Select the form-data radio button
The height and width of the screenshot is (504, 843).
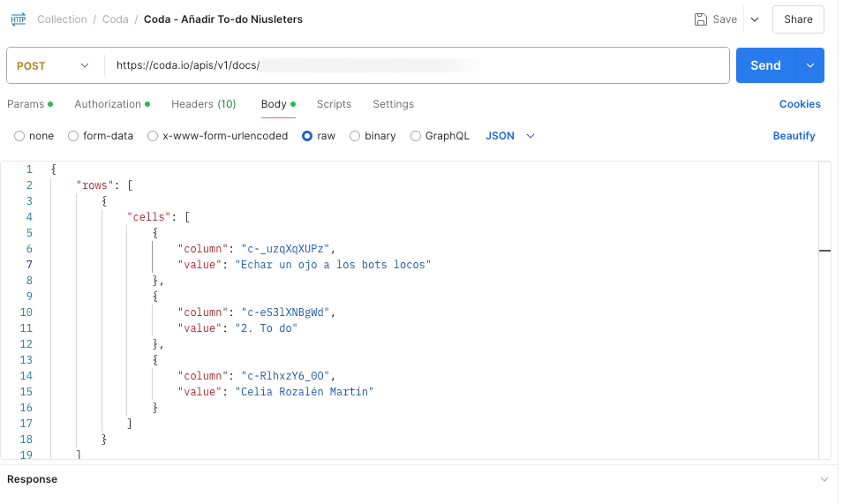tap(73, 136)
